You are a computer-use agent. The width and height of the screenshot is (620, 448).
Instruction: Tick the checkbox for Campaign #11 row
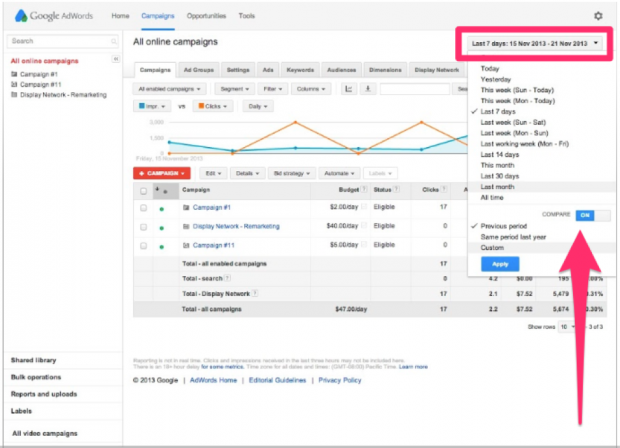pos(143,246)
